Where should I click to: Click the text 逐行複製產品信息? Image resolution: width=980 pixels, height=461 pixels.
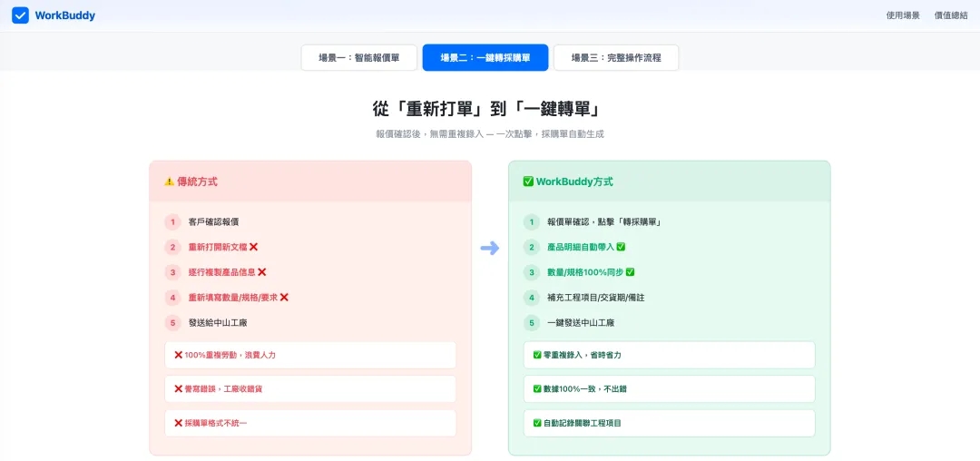[x=222, y=272]
